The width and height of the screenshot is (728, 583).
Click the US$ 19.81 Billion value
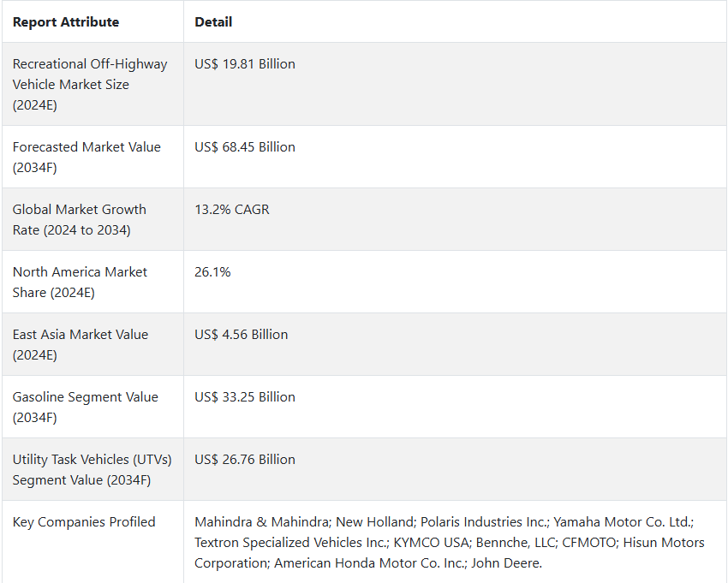(245, 64)
